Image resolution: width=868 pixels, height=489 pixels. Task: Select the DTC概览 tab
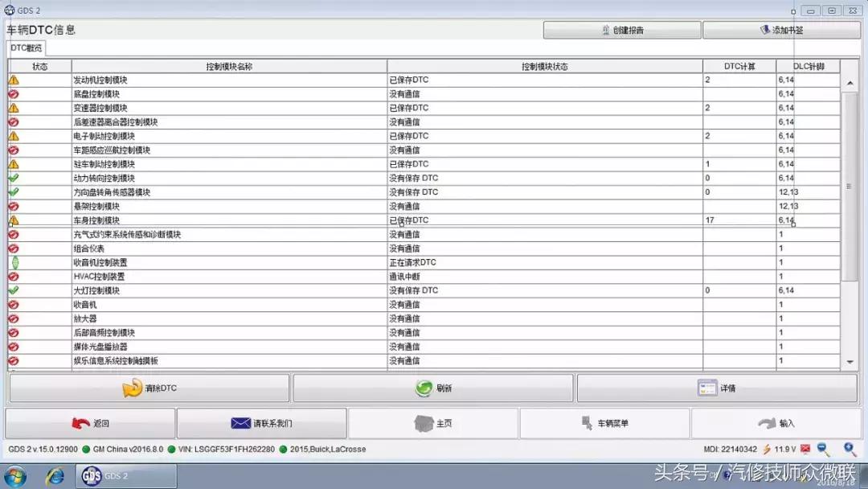[x=26, y=47]
